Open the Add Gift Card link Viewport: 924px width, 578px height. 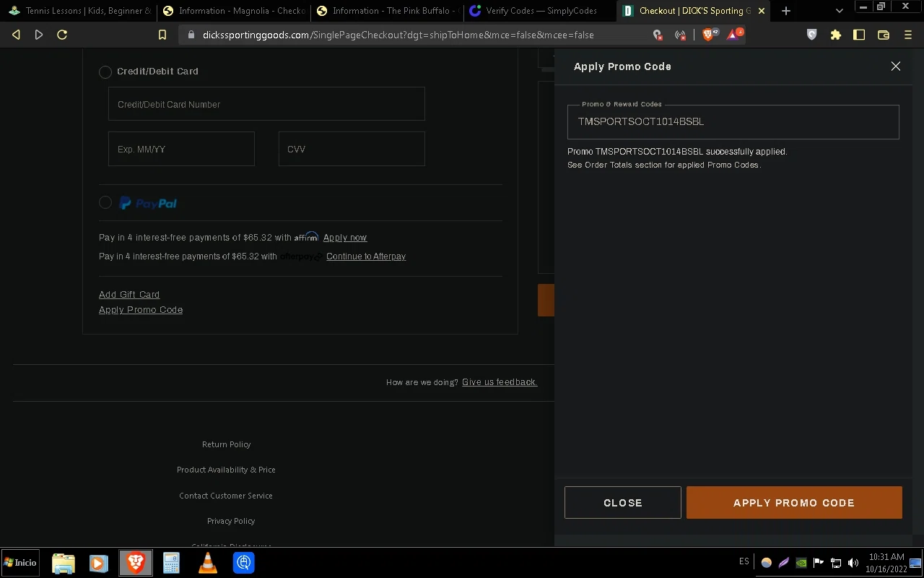[x=129, y=295]
